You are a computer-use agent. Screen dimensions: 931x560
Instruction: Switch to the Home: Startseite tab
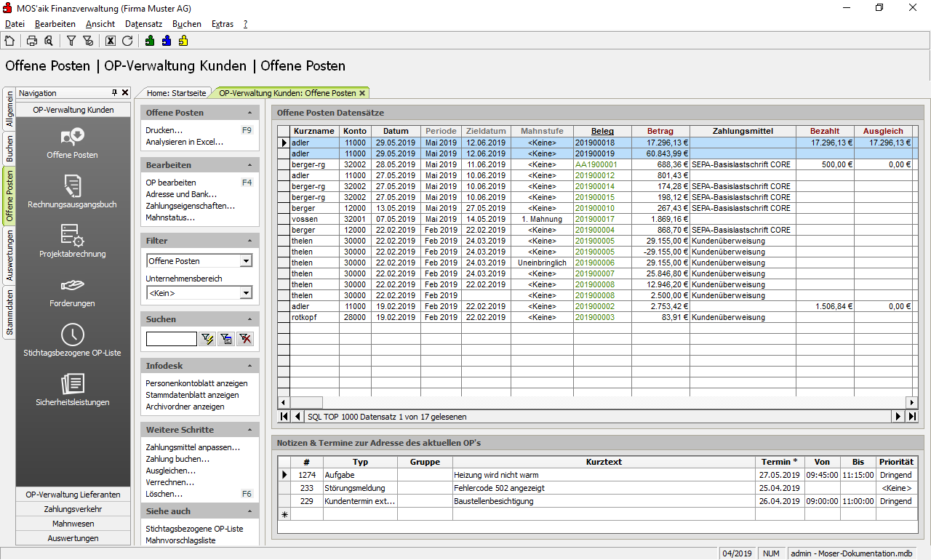[x=176, y=93]
